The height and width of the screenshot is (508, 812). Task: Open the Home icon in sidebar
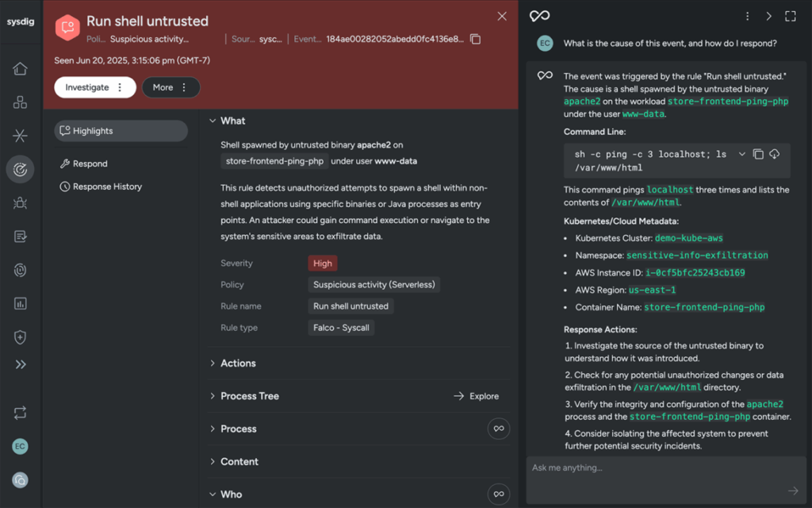pyautogui.click(x=20, y=68)
